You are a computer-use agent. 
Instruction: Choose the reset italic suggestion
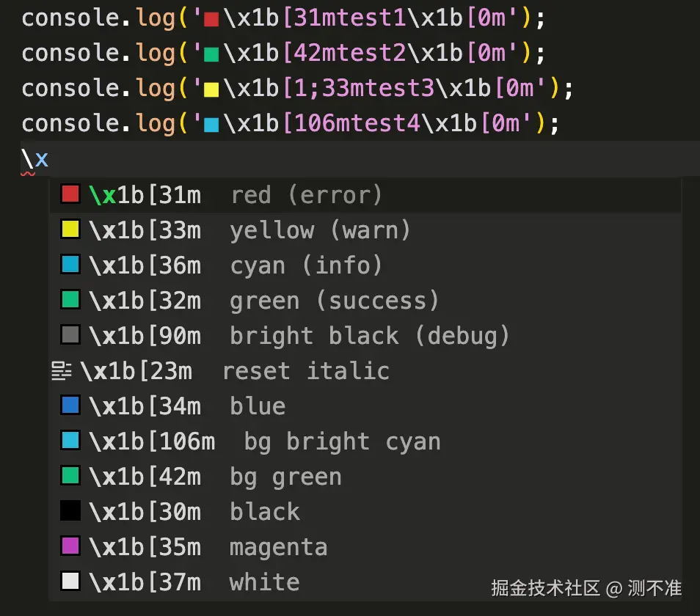(365, 370)
